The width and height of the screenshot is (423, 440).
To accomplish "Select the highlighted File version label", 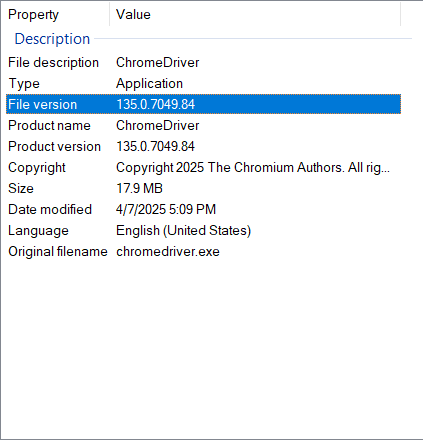I will point(43,104).
